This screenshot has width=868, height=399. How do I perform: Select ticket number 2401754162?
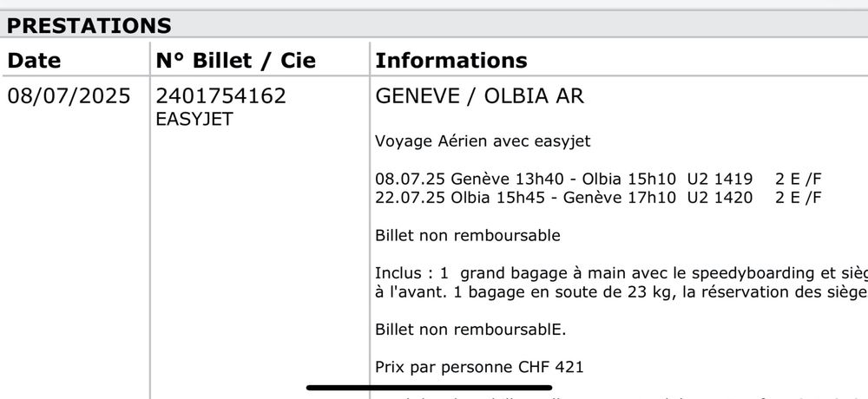(x=220, y=95)
